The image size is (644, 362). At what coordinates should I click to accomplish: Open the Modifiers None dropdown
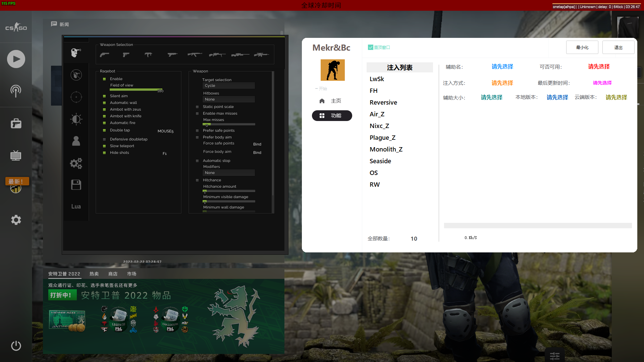tap(229, 173)
